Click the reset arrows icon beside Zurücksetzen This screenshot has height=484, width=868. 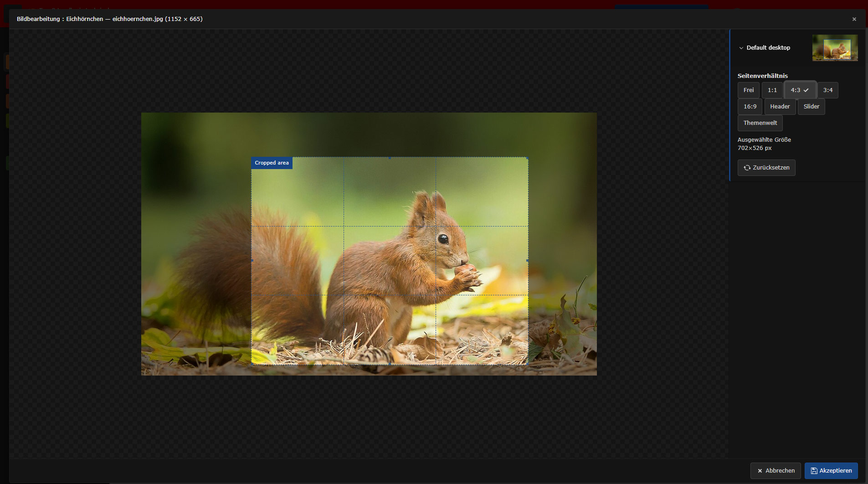point(747,168)
